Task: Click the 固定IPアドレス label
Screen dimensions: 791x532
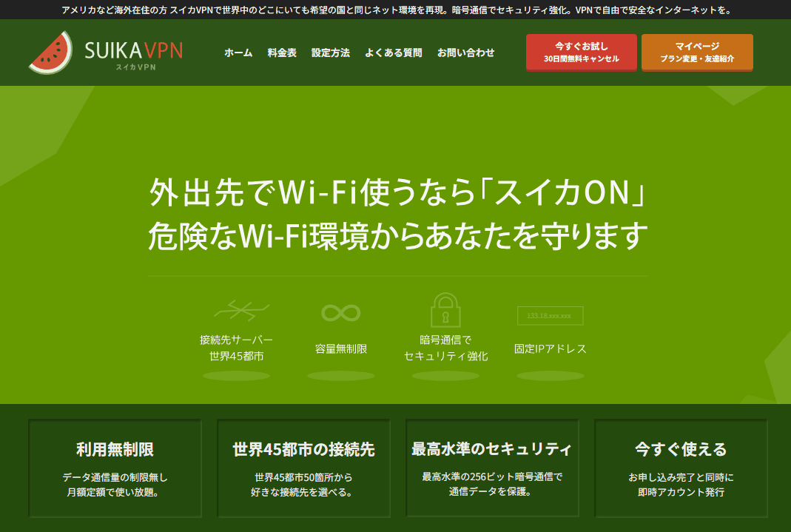Action: 551,349
